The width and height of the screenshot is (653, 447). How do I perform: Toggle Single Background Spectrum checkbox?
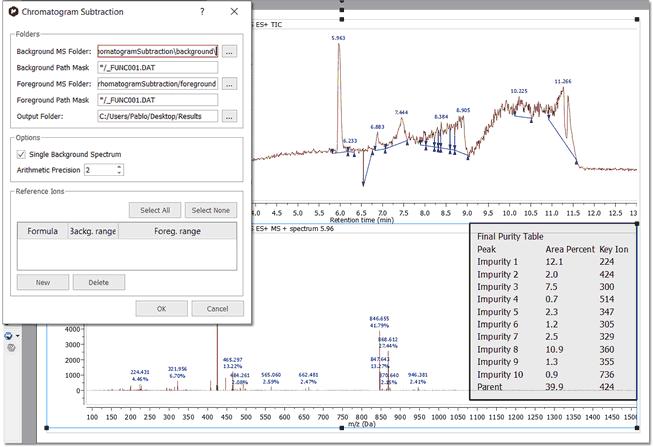point(22,154)
